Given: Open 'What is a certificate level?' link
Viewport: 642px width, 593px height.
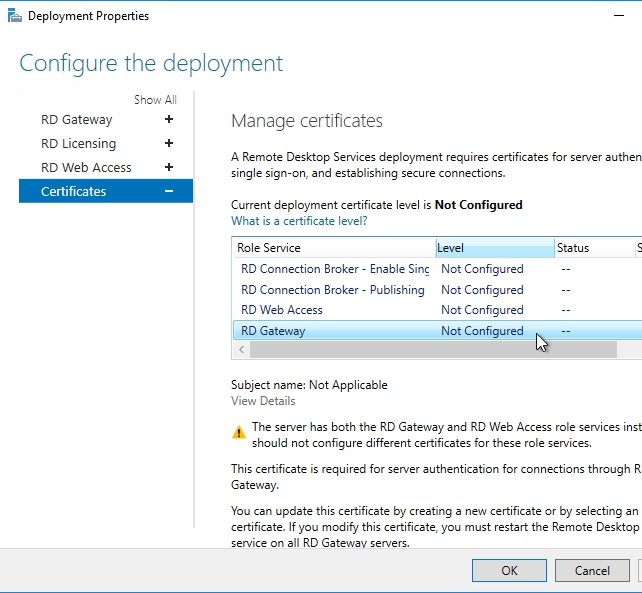Looking at the screenshot, I should point(299,221).
